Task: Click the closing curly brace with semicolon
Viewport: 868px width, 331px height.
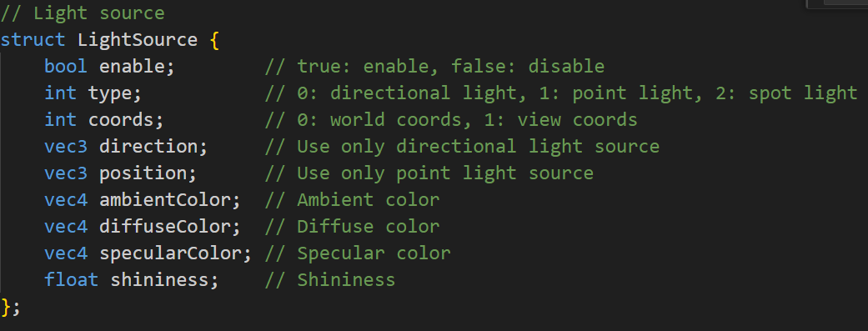Action: click(x=11, y=306)
